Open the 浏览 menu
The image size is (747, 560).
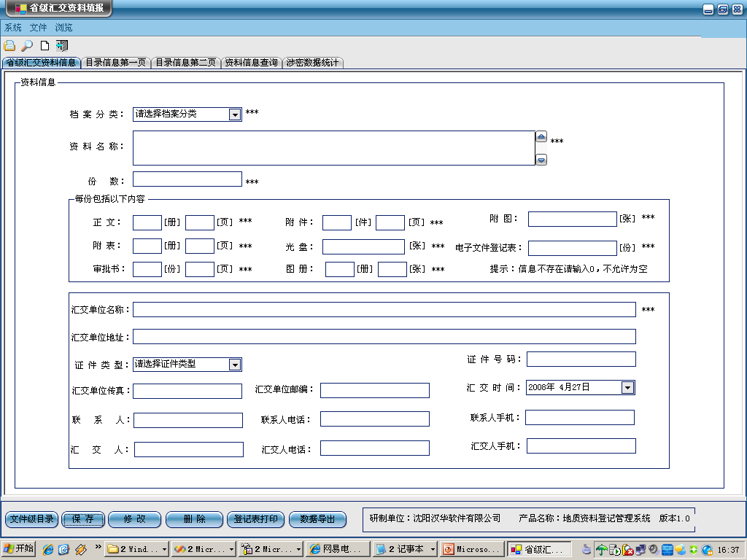pyautogui.click(x=64, y=28)
